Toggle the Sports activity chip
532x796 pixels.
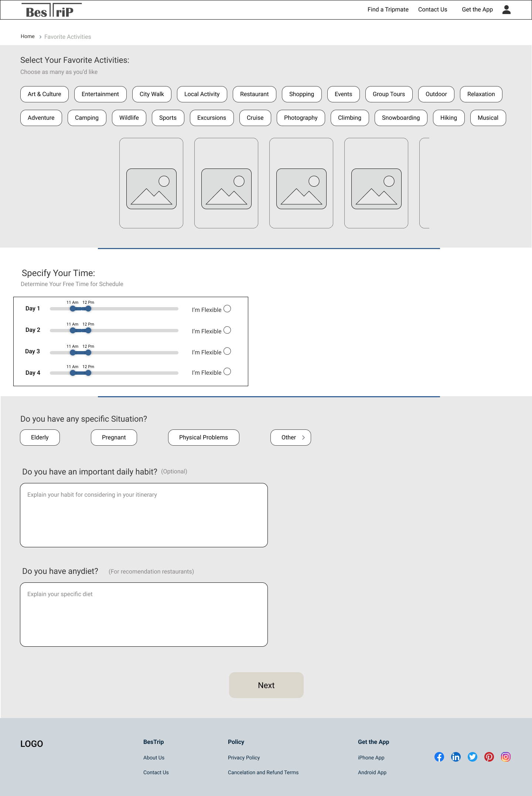tap(168, 118)
